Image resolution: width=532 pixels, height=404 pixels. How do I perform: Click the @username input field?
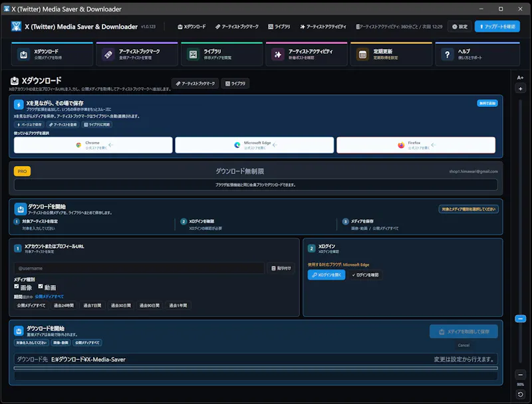(139, 268)
